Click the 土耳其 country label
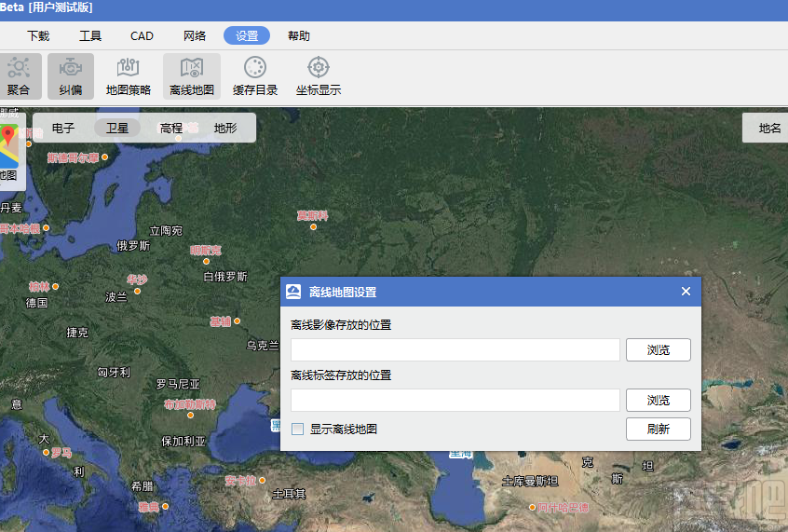The height and width of the screenshot is (532, 788). (x=289, y=495)
